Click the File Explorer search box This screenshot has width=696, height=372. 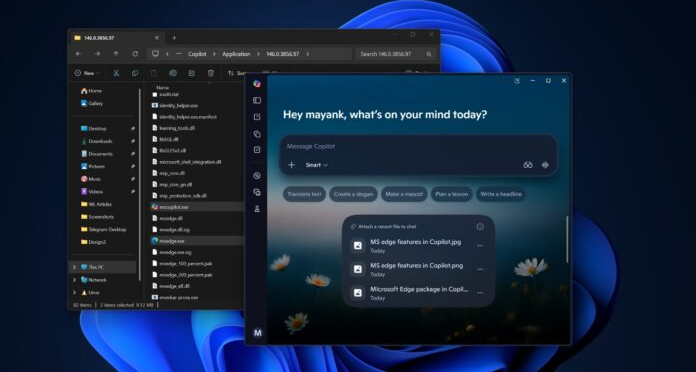click(x=396, y=54)
